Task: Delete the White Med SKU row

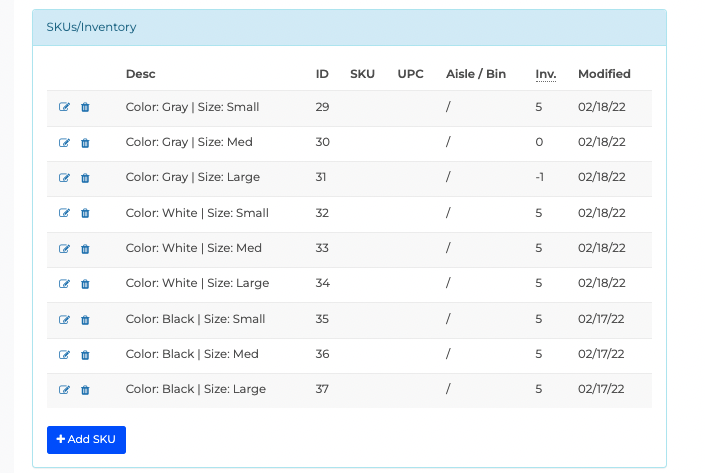Action: [85, 249]
